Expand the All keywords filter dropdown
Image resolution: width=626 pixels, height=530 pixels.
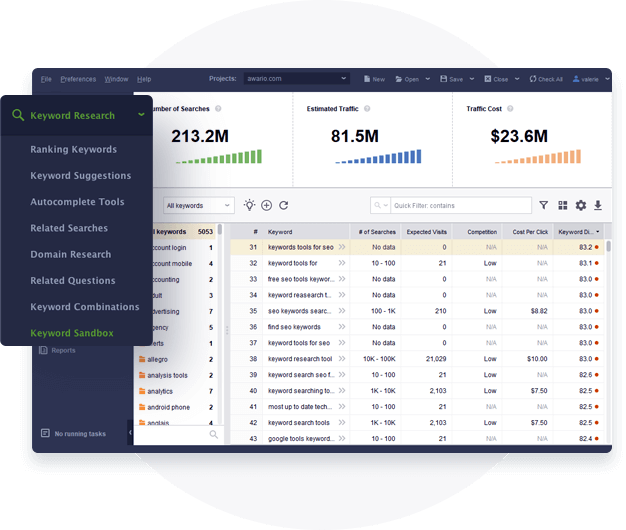tap(198, 205)
